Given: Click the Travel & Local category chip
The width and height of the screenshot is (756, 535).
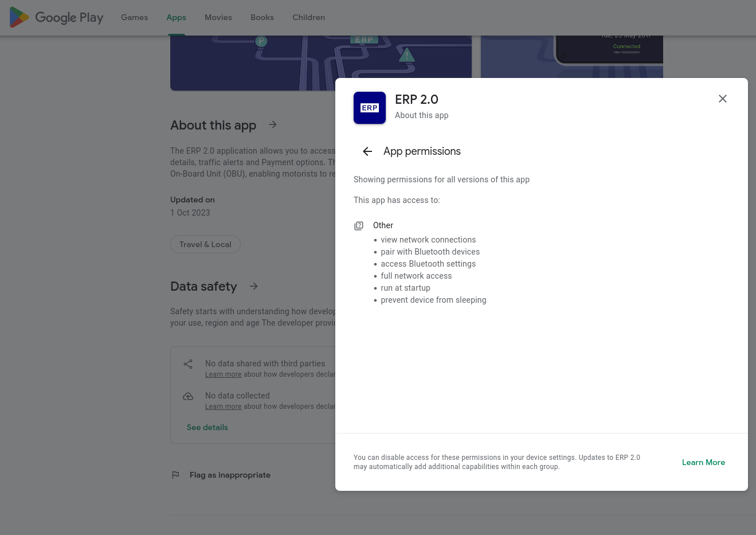Looking at the screenshot, I should click(x=205, y=244).
